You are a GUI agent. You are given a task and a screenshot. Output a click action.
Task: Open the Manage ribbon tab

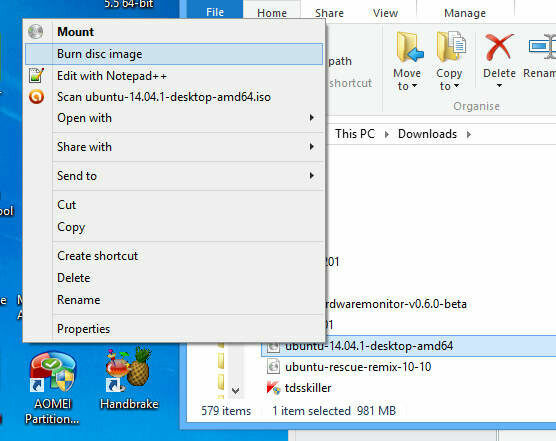465,13
